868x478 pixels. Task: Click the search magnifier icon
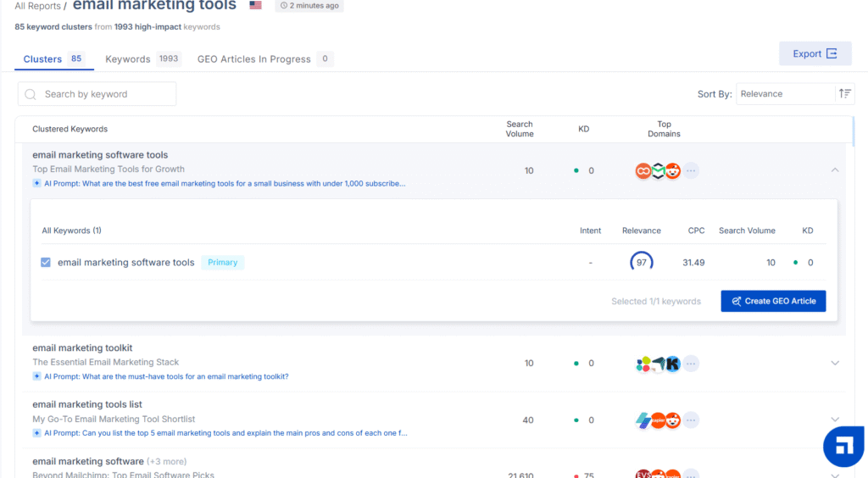click(31, 95)
